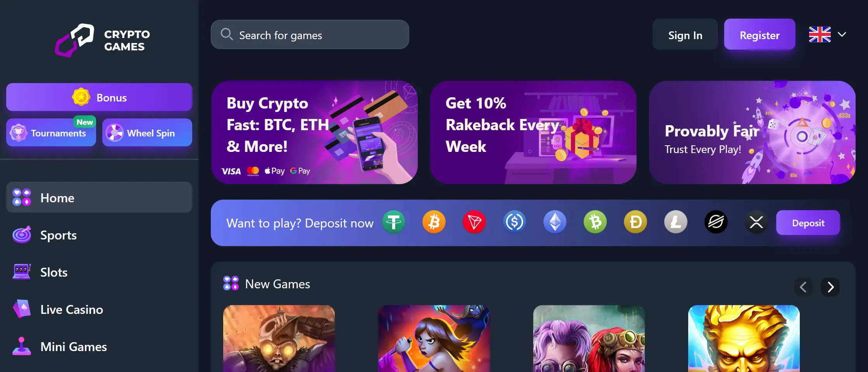This screenshot has height=372, width=868.
Task: Focus the Search for games field
Action: [x=310, y=34]
